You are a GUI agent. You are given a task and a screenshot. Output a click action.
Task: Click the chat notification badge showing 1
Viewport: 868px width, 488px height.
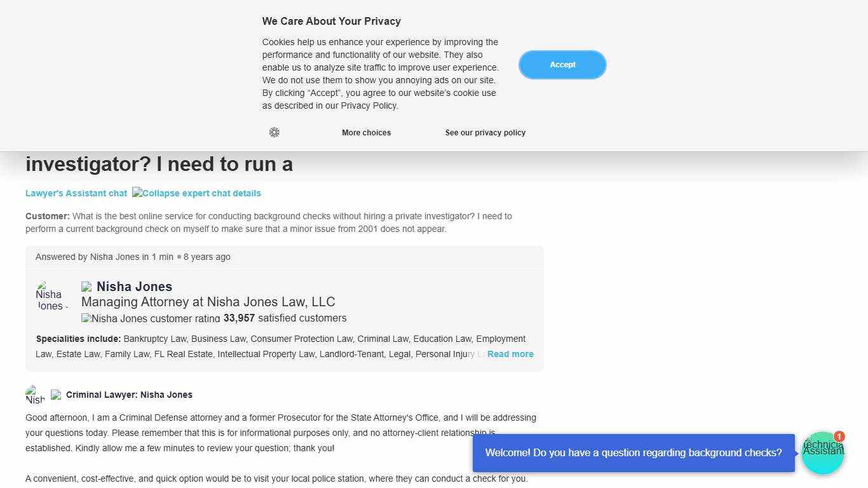coord(839,437)
